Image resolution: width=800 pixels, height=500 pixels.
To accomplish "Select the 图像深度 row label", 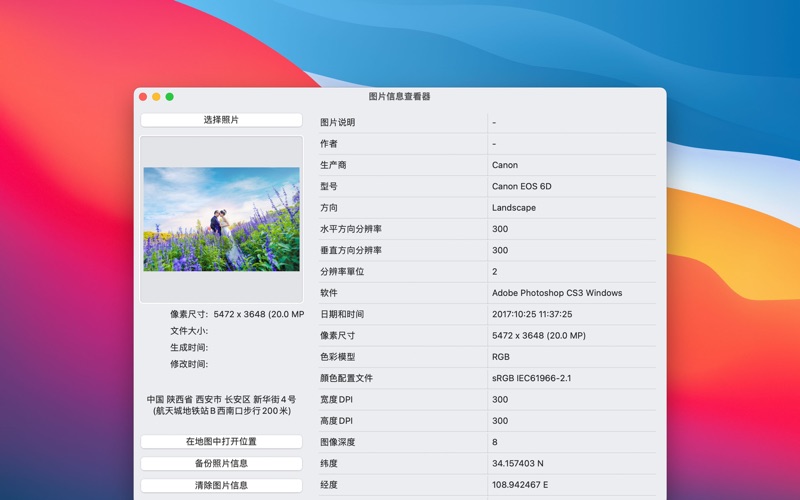I will point(337,442).
